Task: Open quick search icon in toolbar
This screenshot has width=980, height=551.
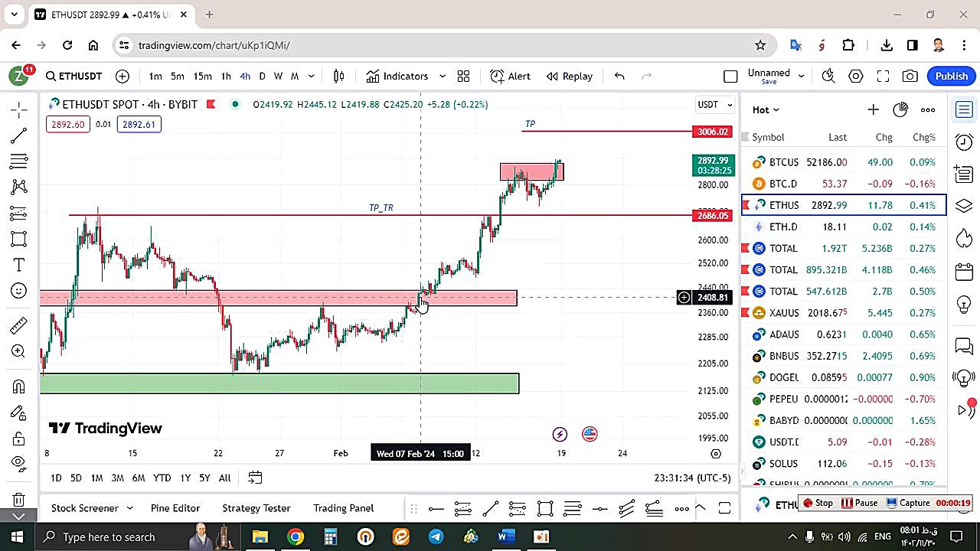Action: [x=828, y=76]
